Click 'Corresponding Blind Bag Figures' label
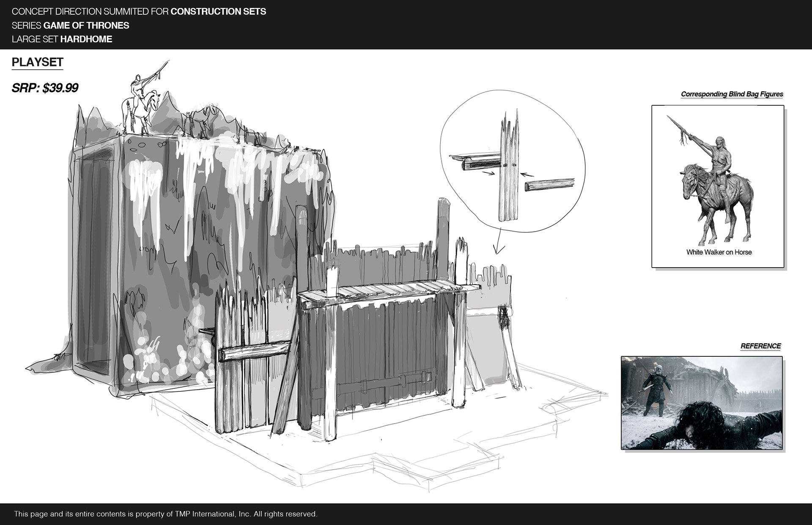Image resolution: width=812 pixels, height=525 pixels. pyautogui.click(x=732, y=94)
